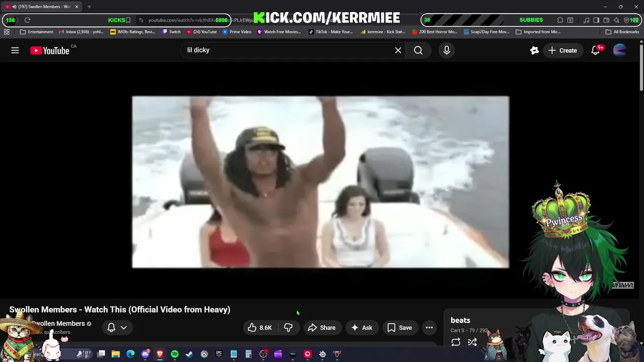Toggle the browser sidebar panel

click(x=596, y=20)
